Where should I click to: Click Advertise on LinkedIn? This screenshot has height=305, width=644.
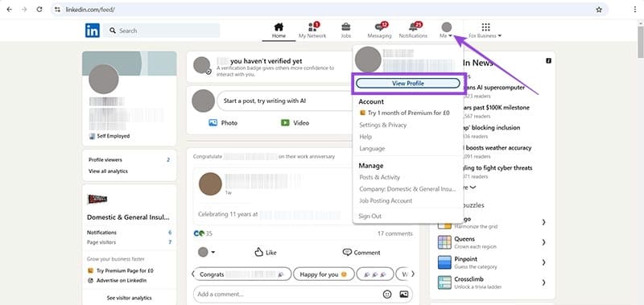[118, 280]
